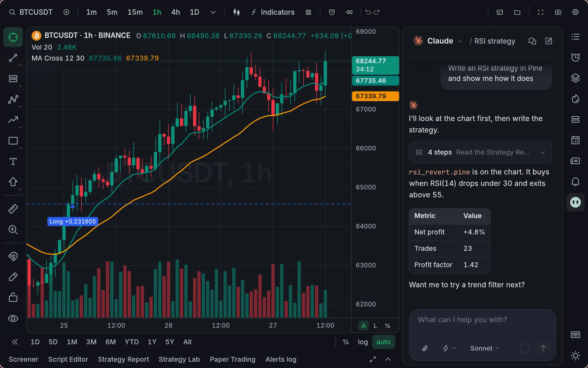Image resolution: width=588 pixels, height=368 pixels.
Task: Open the Sonnet model selector
Action: 485,348
